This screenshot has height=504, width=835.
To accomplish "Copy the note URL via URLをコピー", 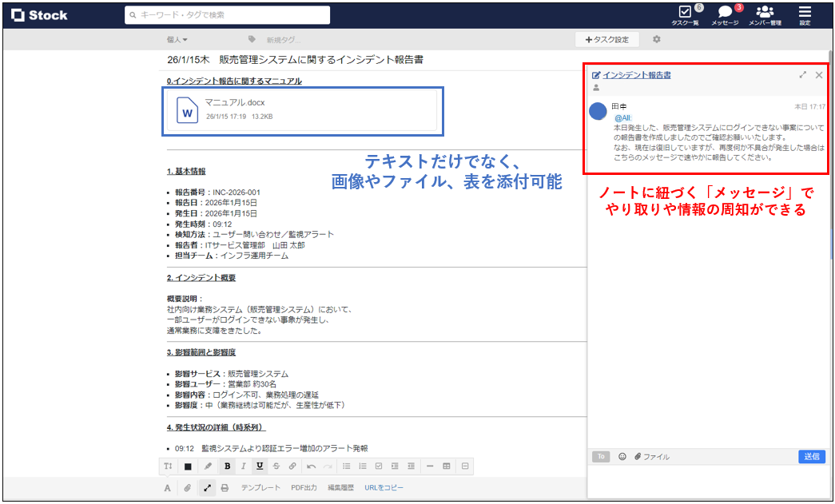I will coord(384,487).
